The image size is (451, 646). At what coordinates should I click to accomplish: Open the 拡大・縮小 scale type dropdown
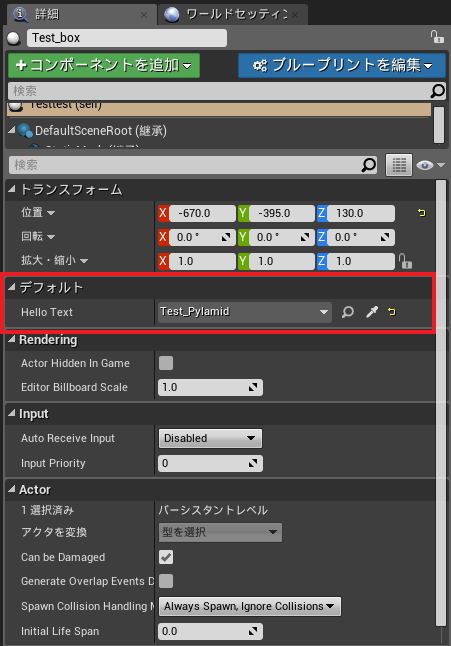(x=84, y=261)
